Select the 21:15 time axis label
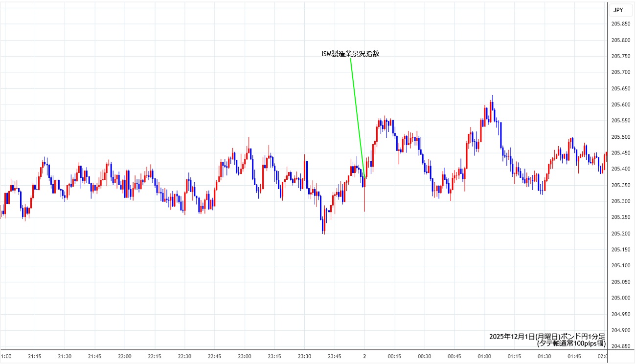 [x=35, y=357]
